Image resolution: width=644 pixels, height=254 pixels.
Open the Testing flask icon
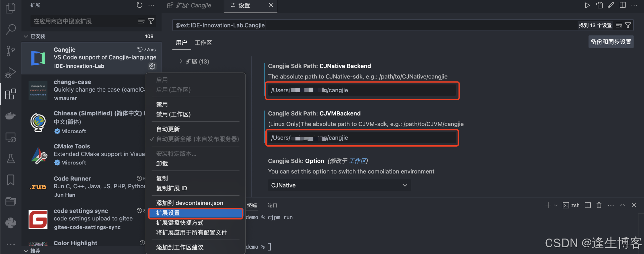(11, 158)
